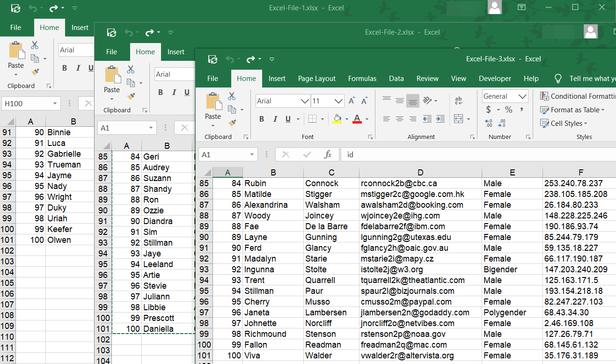Toggle underline formatting in Excel-File-3
This screenshot has width=616, height=364.
tap(287, 118)
